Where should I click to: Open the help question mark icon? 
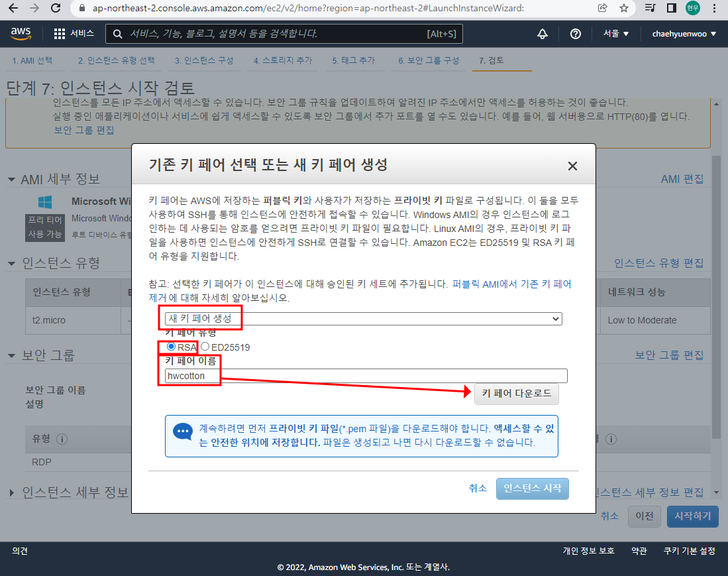[x=575, y=33]
